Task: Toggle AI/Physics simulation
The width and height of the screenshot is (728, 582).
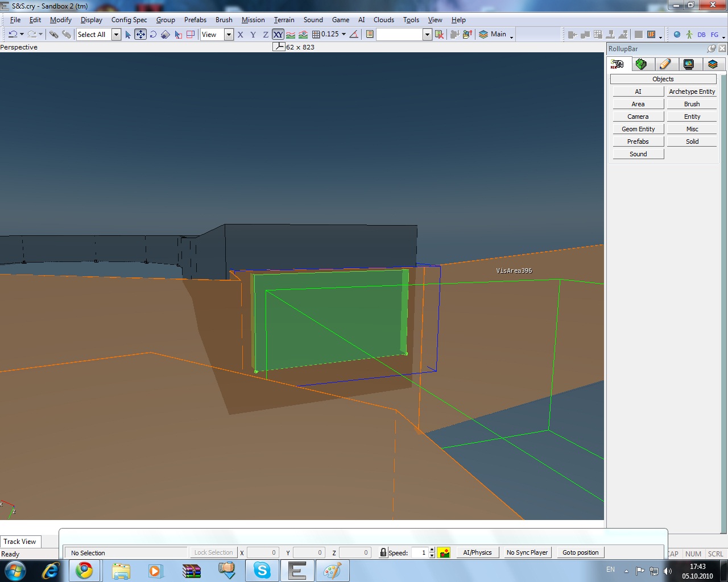Action: (477, 552)
